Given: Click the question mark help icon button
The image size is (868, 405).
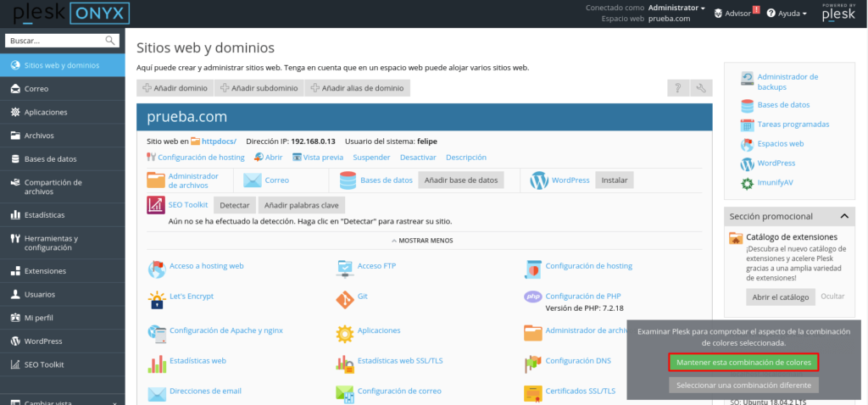Looking at the screenshot, I should [678, 88].
